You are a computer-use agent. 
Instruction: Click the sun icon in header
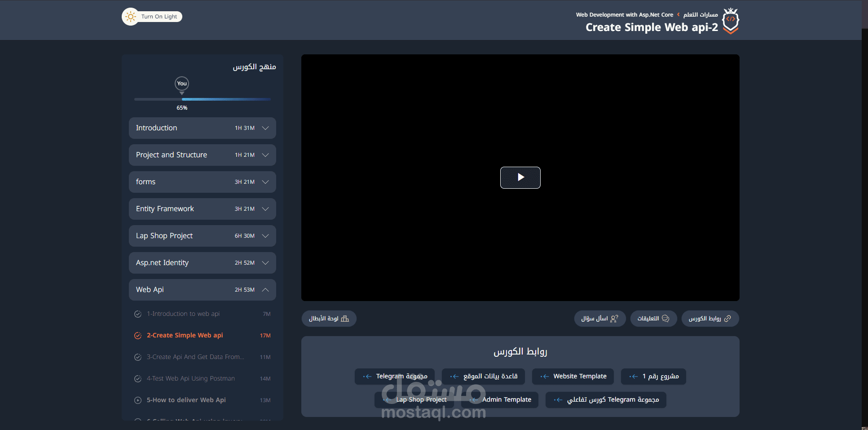(x=130, y=17)
